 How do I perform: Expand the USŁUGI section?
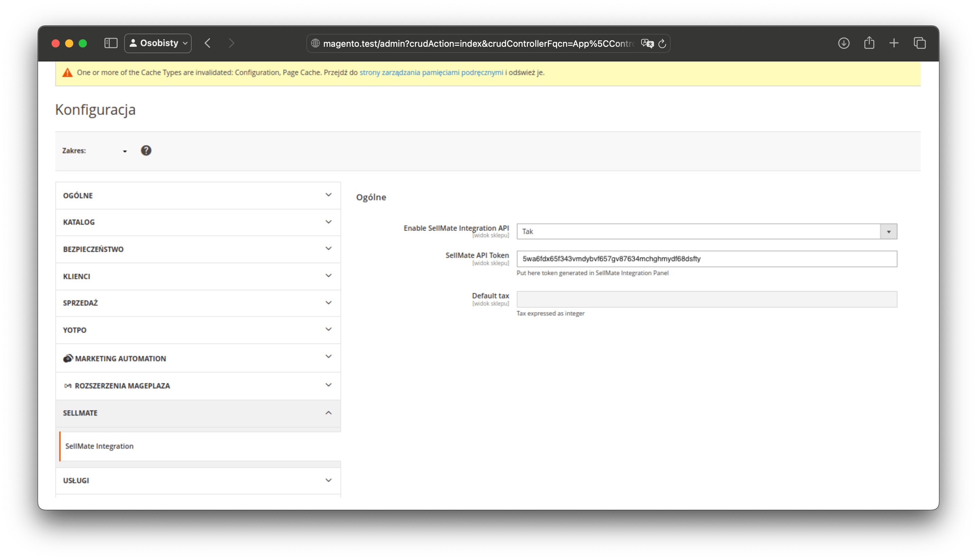click(198, 480)
